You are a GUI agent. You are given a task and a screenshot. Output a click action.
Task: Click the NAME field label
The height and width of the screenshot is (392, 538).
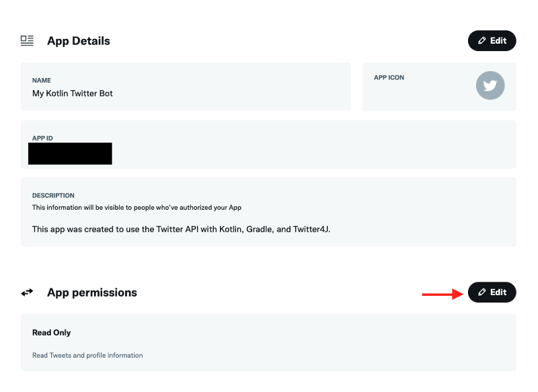point(42,81)
